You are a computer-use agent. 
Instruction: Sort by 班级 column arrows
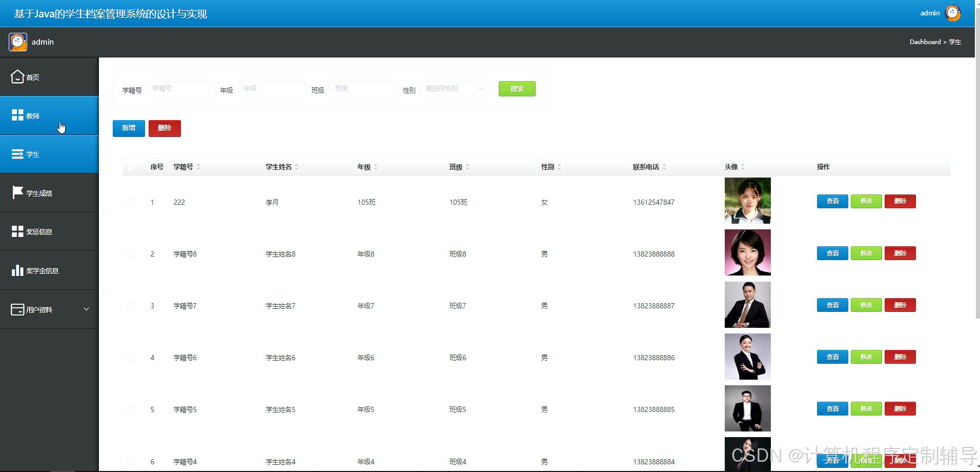[467, 167]
